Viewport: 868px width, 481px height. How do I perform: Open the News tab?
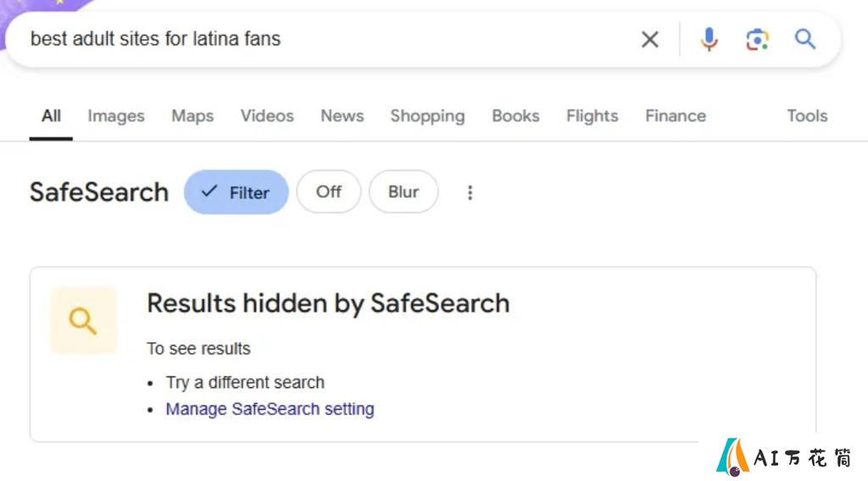coord(342,116)
